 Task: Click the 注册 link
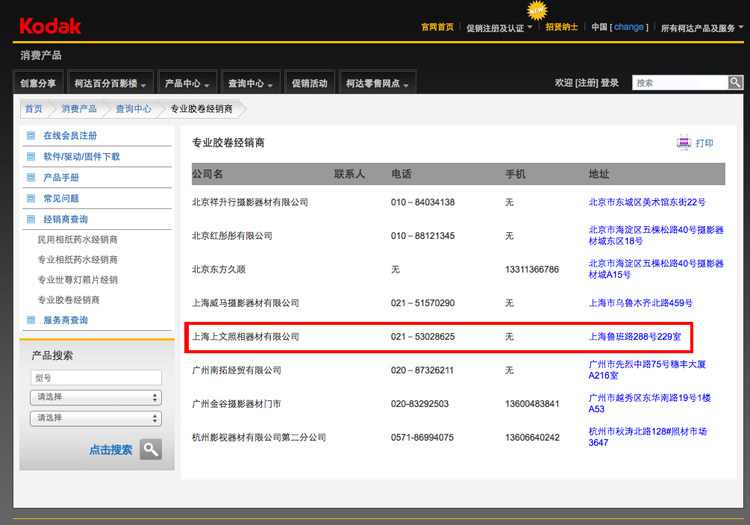[x=587, y=83]
